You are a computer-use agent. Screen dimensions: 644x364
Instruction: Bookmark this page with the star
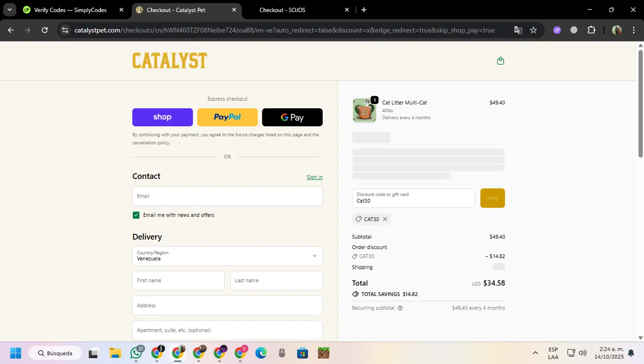coord(533,30)
